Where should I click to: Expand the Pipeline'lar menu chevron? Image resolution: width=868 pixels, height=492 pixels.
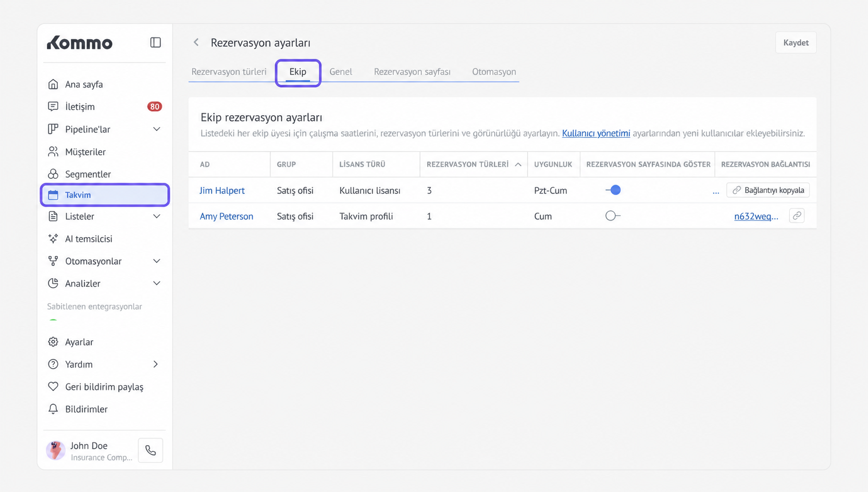(156, 129)
